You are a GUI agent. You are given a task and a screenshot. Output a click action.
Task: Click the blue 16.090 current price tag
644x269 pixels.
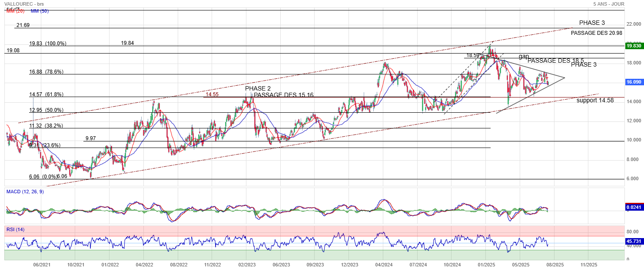[x=634, y=82]
